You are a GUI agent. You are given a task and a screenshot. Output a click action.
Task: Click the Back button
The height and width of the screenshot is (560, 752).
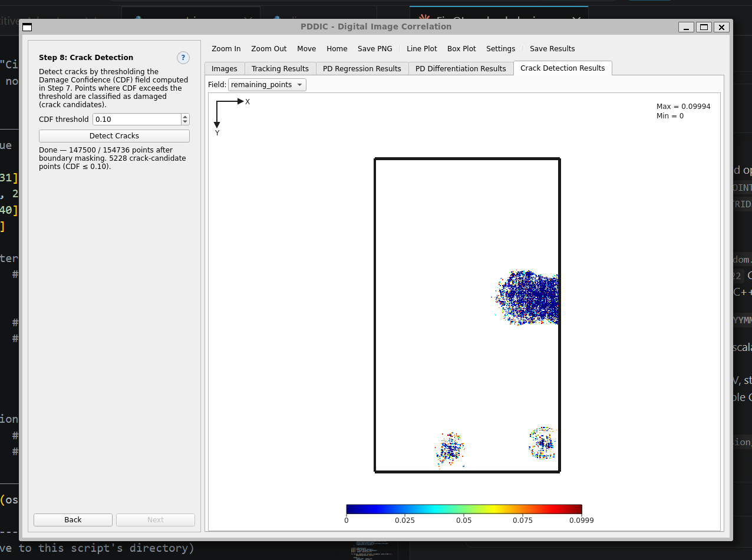click(x=73, y=520)
